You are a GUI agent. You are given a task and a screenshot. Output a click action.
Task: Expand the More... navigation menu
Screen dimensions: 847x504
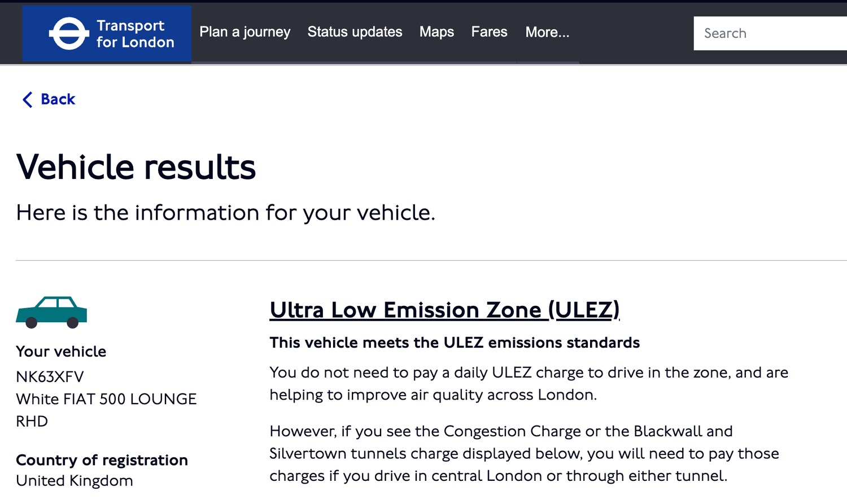[547, 32]
